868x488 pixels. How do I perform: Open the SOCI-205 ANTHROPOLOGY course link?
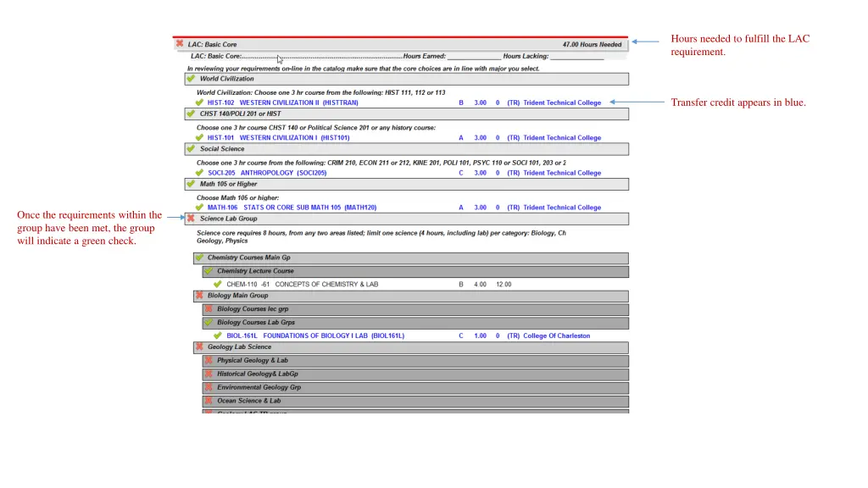click(267, 173)
